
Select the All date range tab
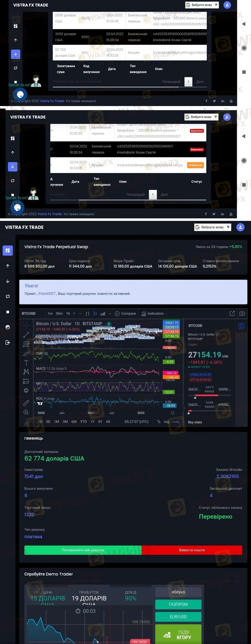pyautogui.click(x=108, y=421)
